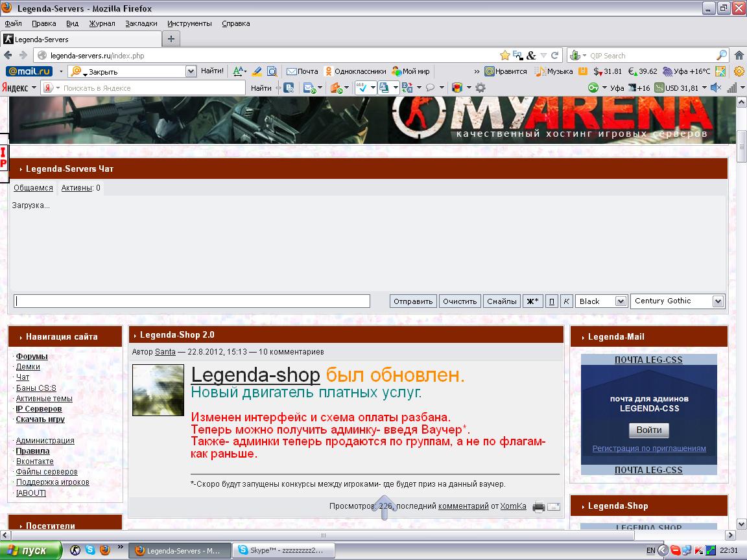
Task: Click the QIP Search magnifier icon
Action: pyautogui.click(x=722, y=55)
